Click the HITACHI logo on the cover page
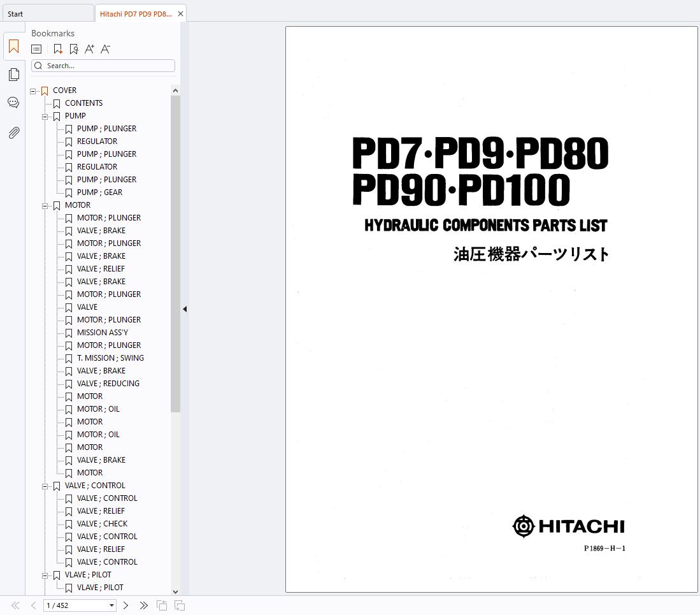 pyautogui.click(x=568, y=526)
